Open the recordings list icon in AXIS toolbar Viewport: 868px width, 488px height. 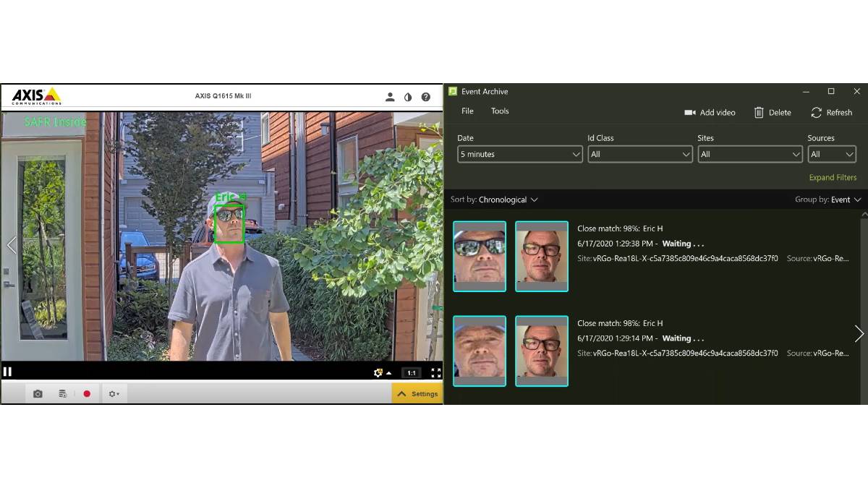tap(63, 394)
